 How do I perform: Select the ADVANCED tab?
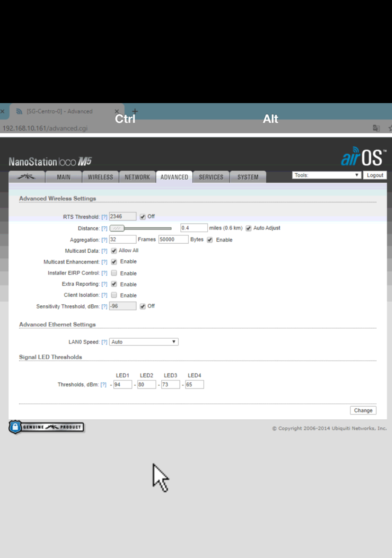174,177
